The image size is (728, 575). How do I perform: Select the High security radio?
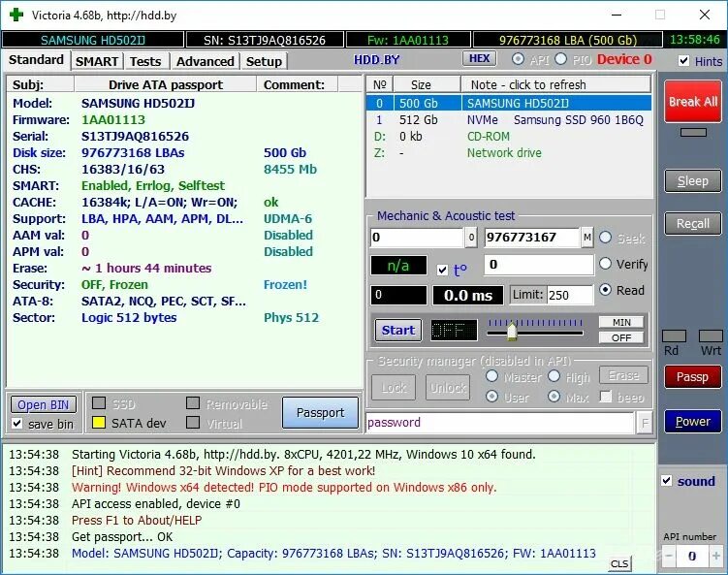tap(554, 376)
